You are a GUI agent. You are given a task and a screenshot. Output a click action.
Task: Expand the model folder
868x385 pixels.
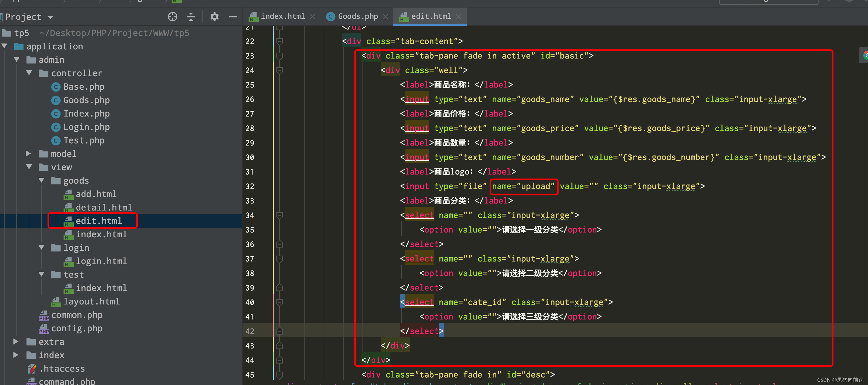pos(28,154)
